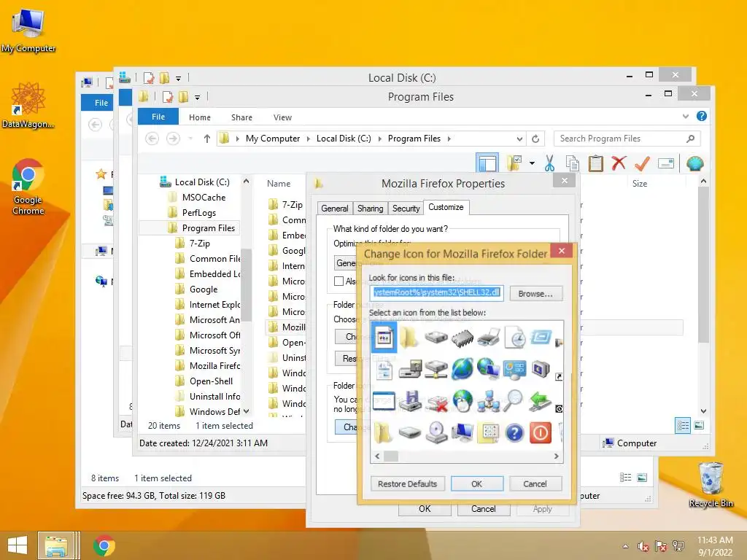This screenshot has height=560, width=747.
Task: Choose the Internet Explorer globe icon
Action: coord(462,369)
